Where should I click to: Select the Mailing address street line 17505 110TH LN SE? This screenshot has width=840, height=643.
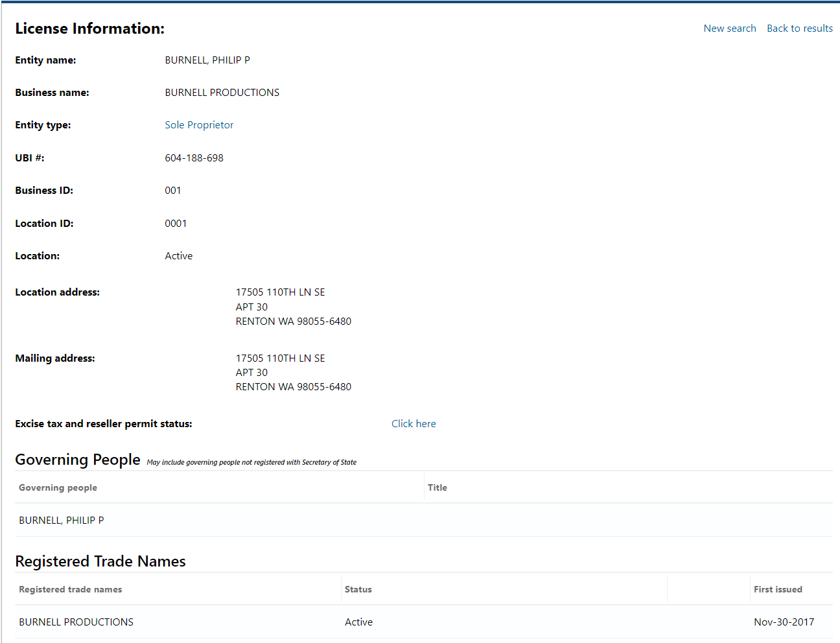(x=281, y=358)
